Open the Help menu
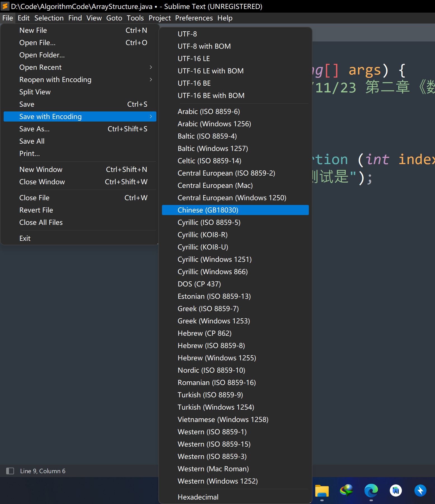 tap(225, 18)
